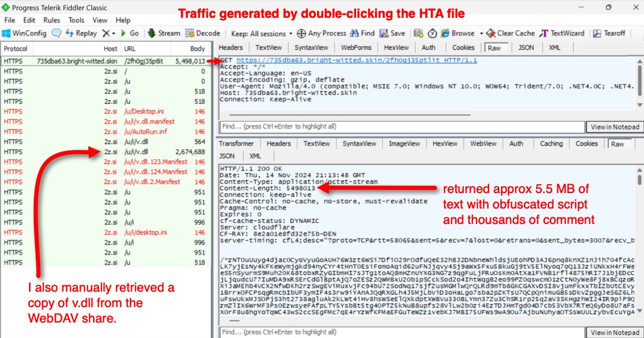The image size is (644, 338).
Task: Click the timer clock icon
Action: (432, 33)
